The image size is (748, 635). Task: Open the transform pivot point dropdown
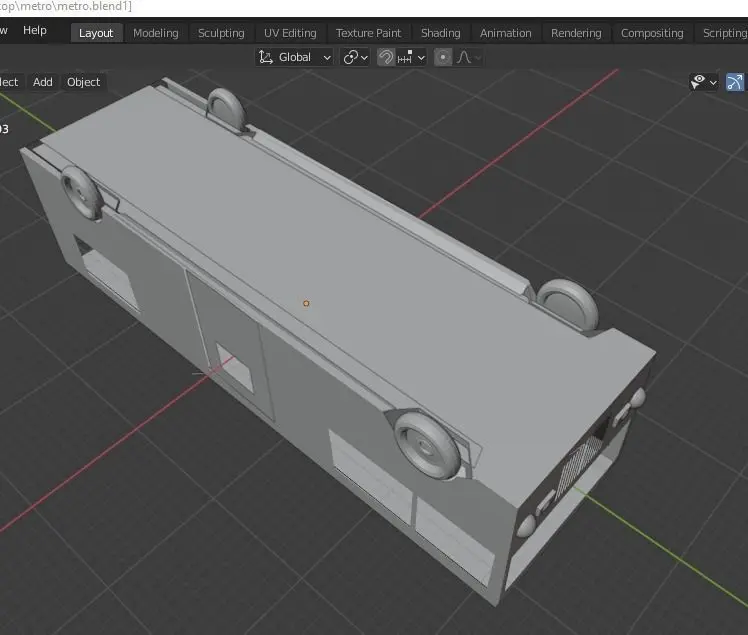coord(355,58)
